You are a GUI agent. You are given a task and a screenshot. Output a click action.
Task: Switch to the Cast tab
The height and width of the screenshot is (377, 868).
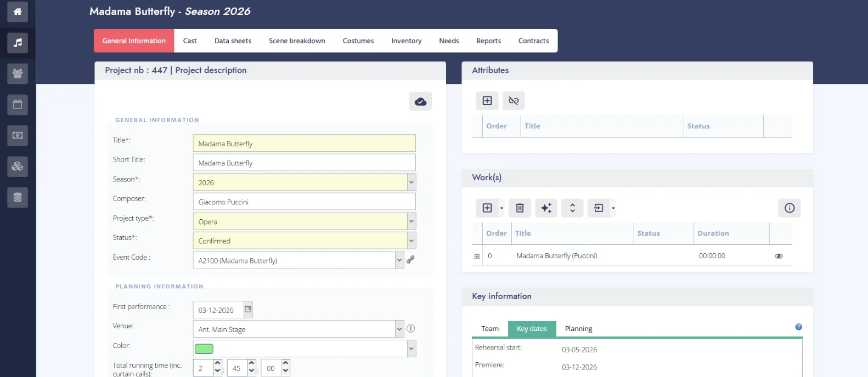[x=190, y=41]
